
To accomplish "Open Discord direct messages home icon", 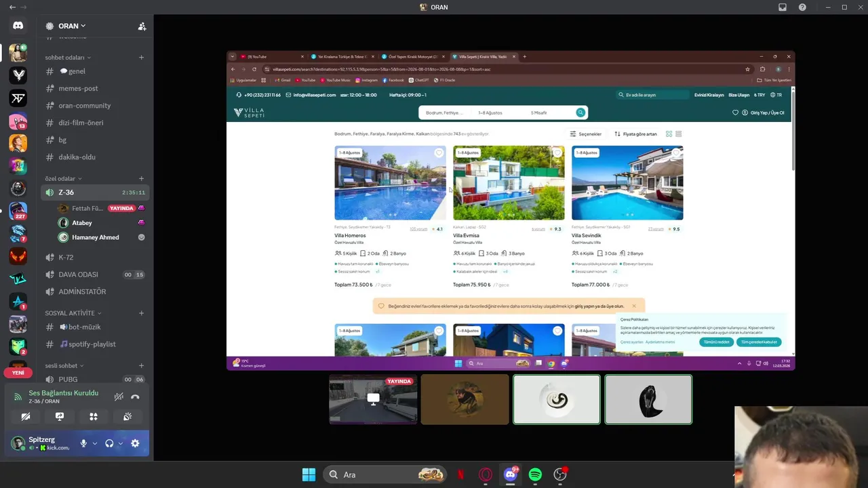I will (x=18, y=26).
